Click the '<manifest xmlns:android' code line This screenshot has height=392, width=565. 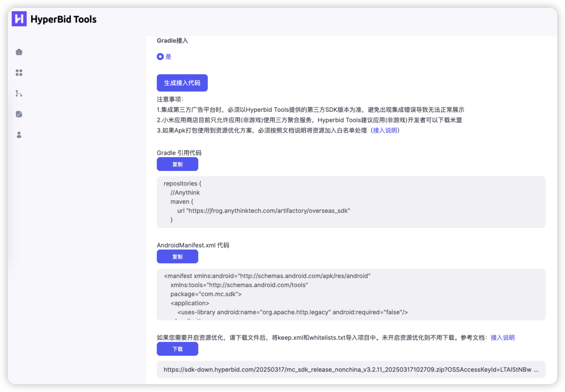(x=267, y=276)
